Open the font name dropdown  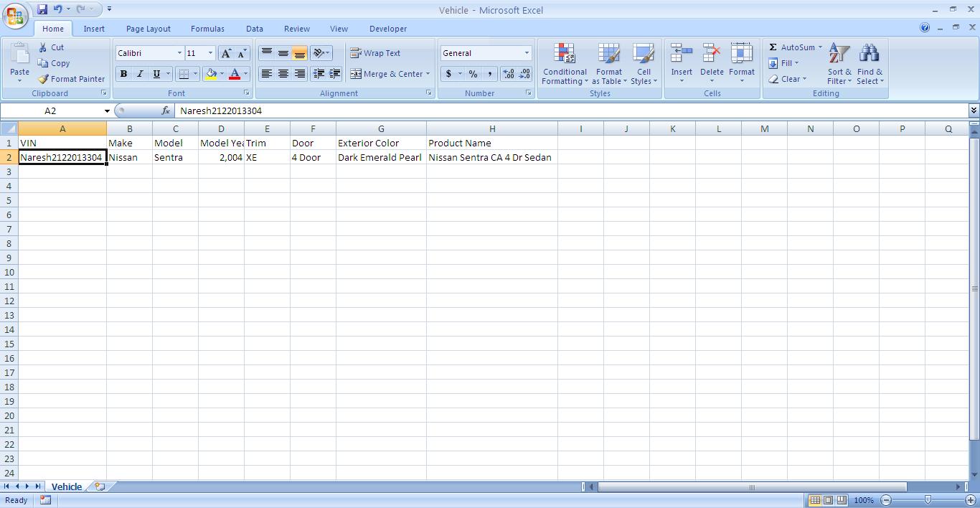pyautogui.click(x=179, y=53)
